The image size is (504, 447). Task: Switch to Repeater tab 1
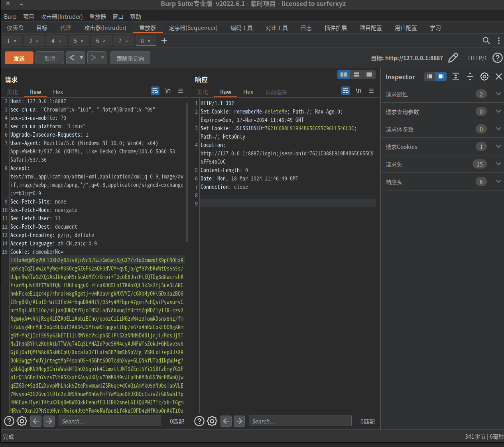pos(8,41)
